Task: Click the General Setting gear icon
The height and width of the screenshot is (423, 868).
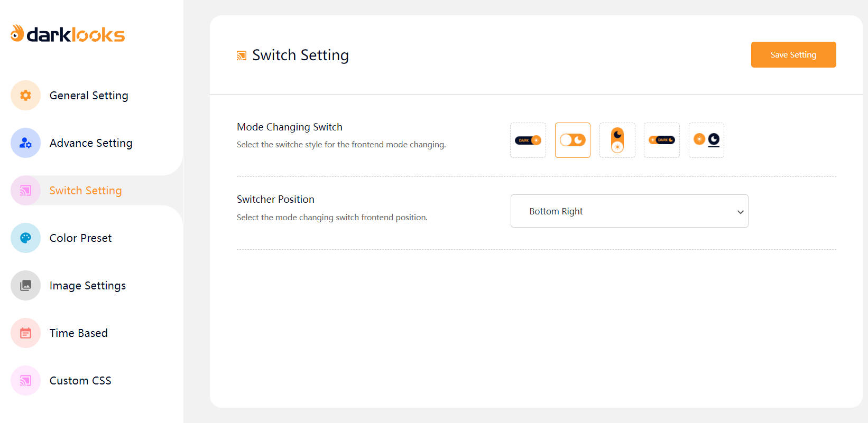Action: click(25, 96)
